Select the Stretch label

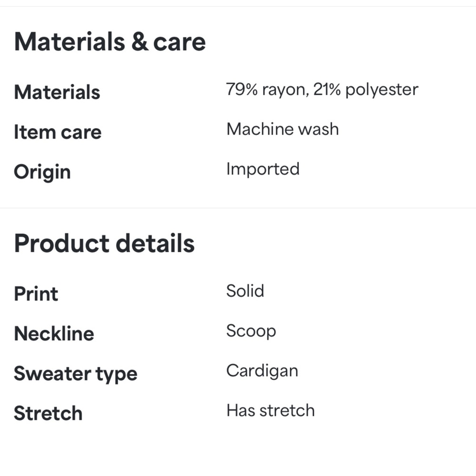coord(48,413)
